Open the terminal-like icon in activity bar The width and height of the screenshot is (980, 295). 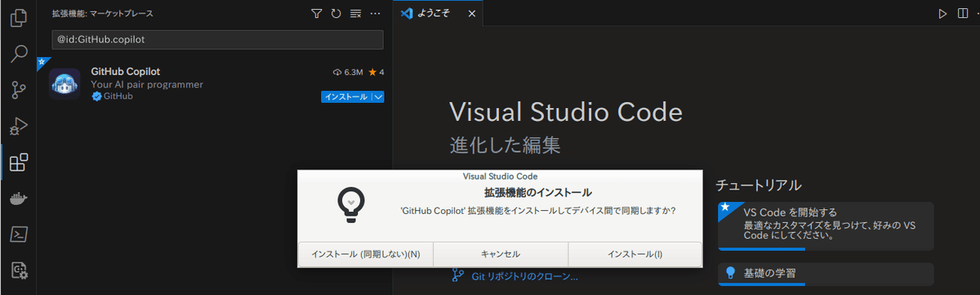click(18, 235)
